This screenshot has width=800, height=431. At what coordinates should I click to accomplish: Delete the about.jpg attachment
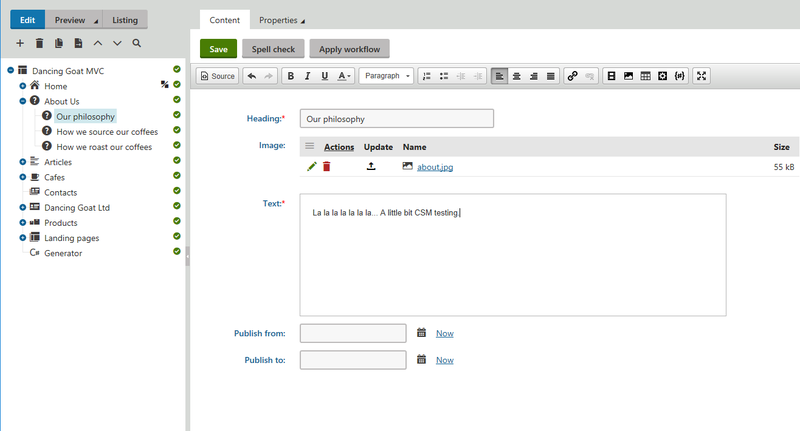tap(327, 166)
